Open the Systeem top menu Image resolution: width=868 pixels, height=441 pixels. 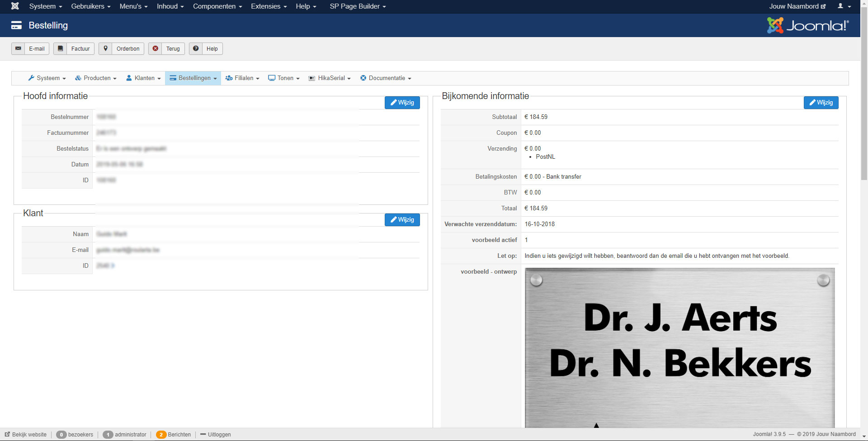click(x=46, y=6)
